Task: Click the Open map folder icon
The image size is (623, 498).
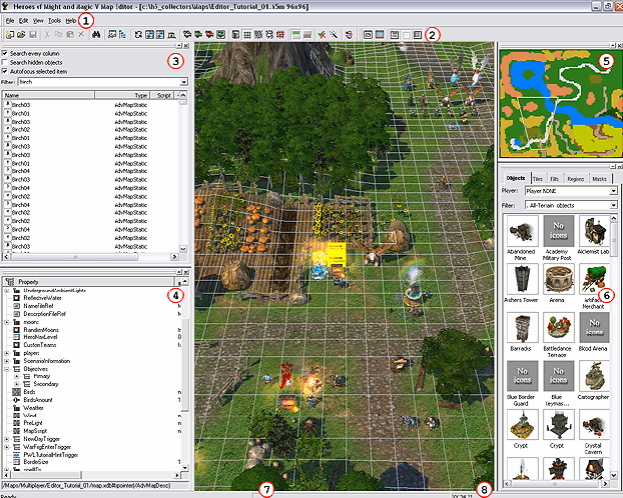Action: point(21,35)
